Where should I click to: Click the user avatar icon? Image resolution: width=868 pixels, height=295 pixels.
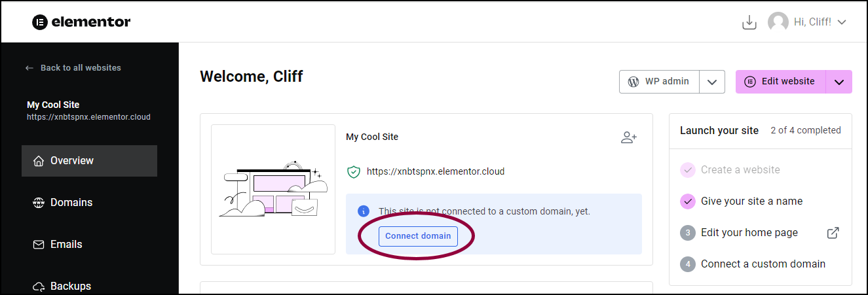pyautogui.click(x=778, y=22)
